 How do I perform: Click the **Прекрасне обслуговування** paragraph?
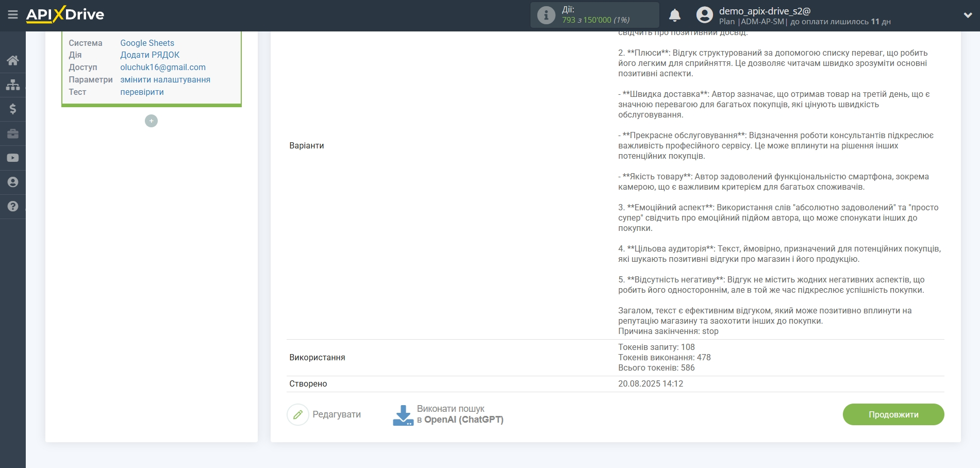pyautogui.click(x=776, y=145)
